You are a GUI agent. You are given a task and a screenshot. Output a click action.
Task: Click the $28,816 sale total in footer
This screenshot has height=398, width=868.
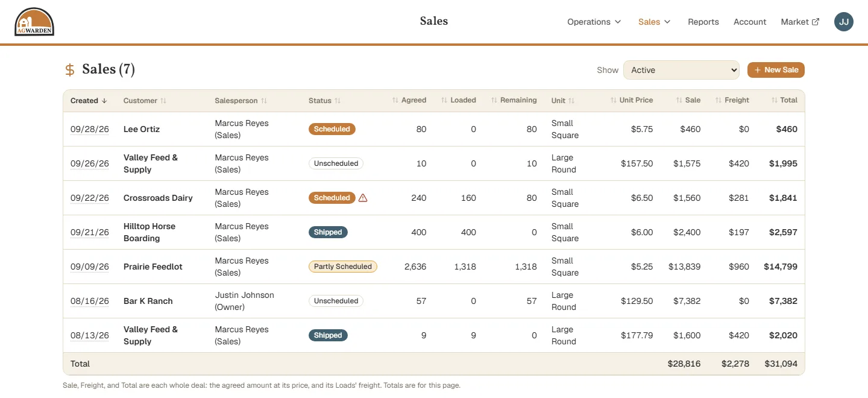684,364
